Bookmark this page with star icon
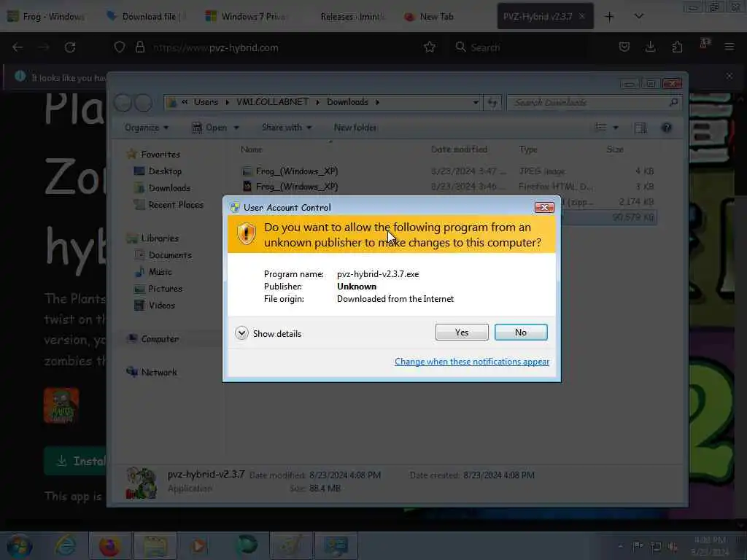 (x=429, y=47)
